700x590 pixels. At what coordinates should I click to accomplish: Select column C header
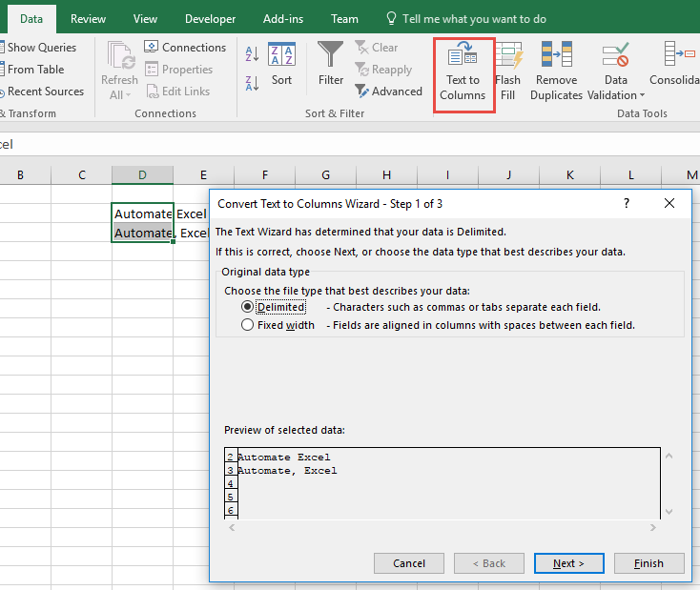coord(82,175)
